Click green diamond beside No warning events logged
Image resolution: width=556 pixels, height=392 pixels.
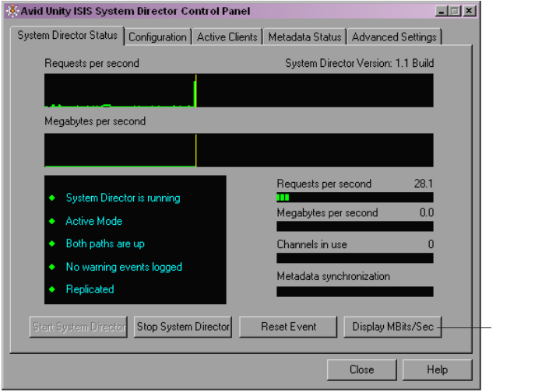tap(52, 267)
